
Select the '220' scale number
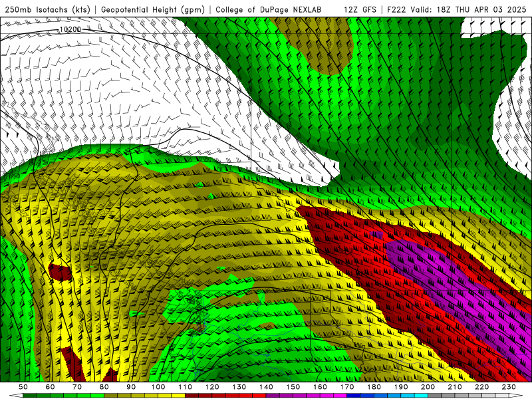[x=481, y=387]
